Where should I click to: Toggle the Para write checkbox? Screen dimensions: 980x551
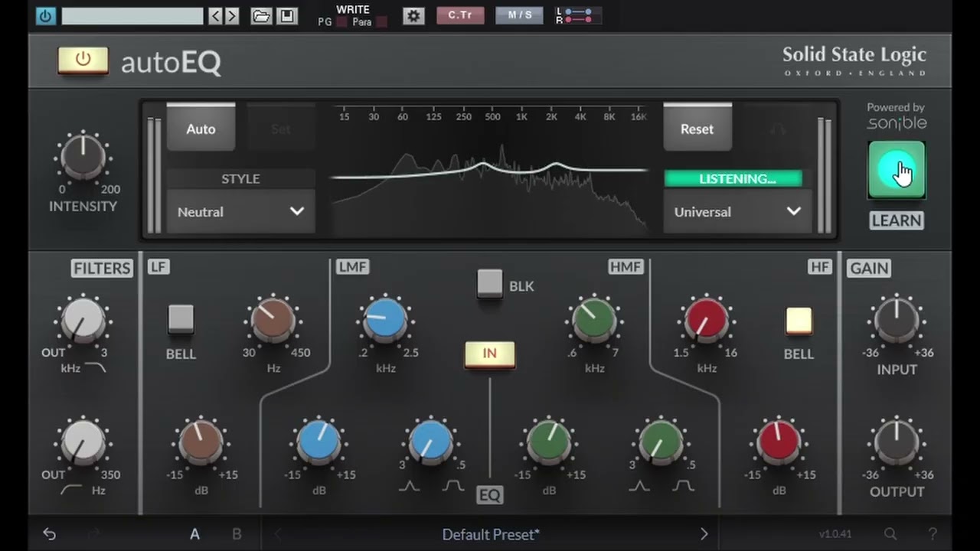tap(381, 22)
